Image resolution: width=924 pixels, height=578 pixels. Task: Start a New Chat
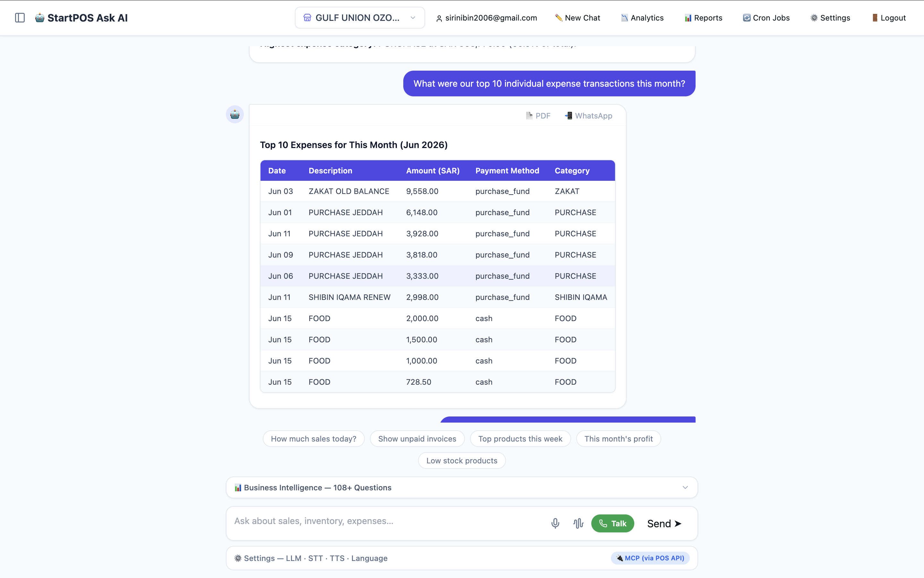click(577, 18)
